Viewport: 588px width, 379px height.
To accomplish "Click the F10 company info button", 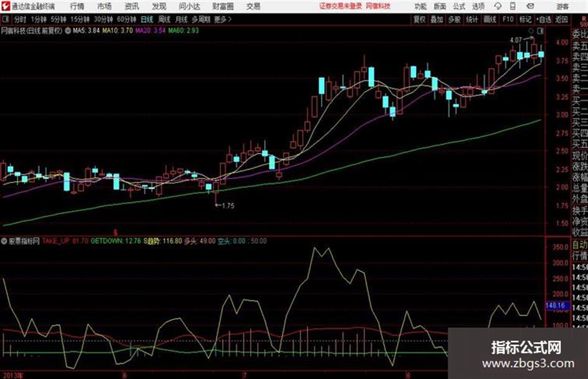I will [508, 19].
